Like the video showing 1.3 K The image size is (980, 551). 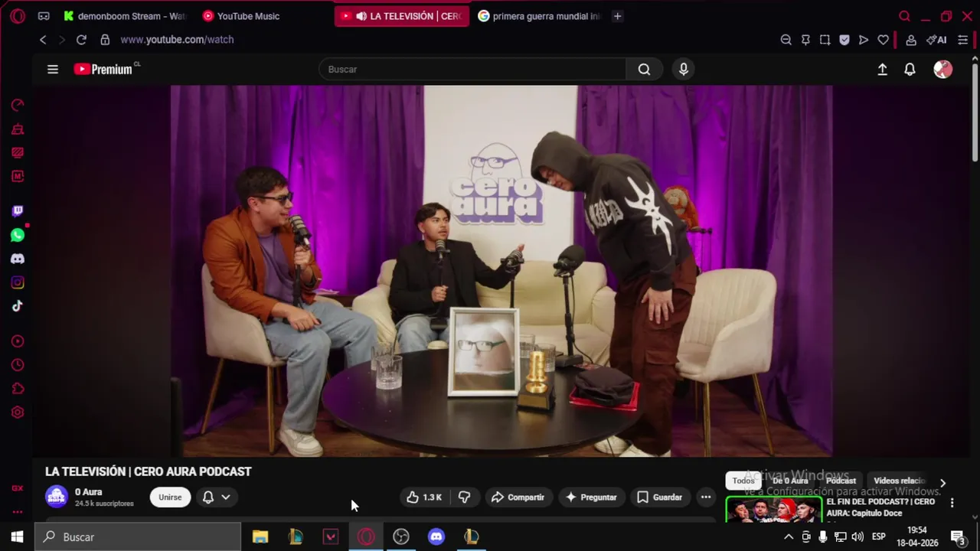[423, 497]
